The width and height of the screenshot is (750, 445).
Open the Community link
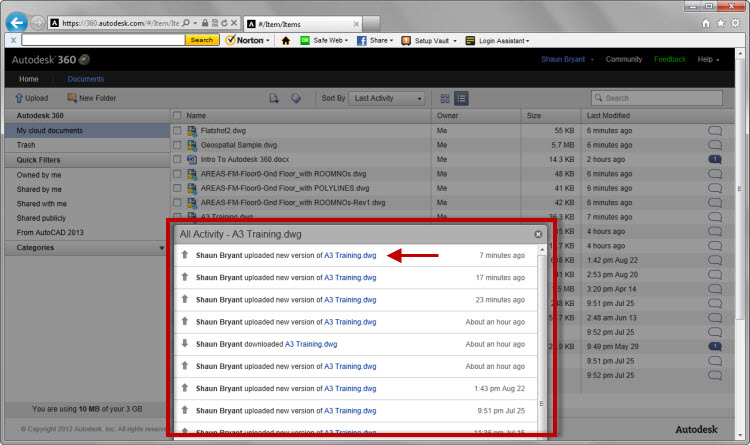[624, 59]
